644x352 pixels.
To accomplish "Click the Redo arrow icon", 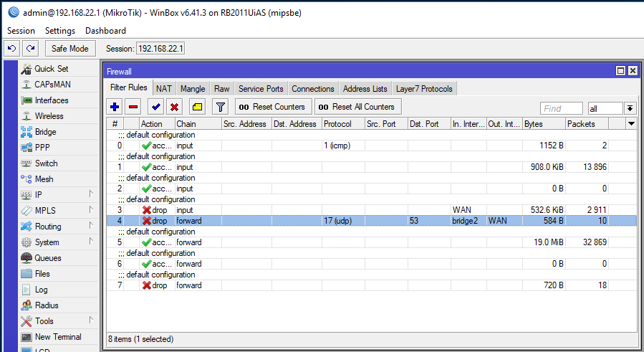I will pos(29,48).
